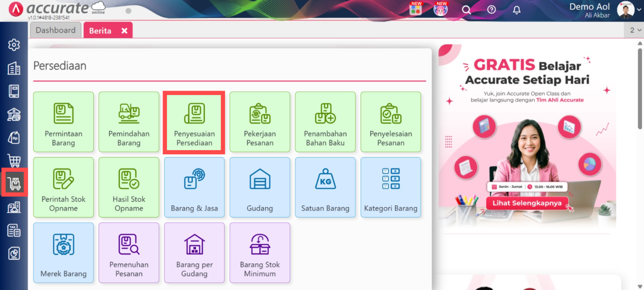Switch to the Dashboard tab
The height and width of the screenshot is (290, 644).
coord(56,30)
